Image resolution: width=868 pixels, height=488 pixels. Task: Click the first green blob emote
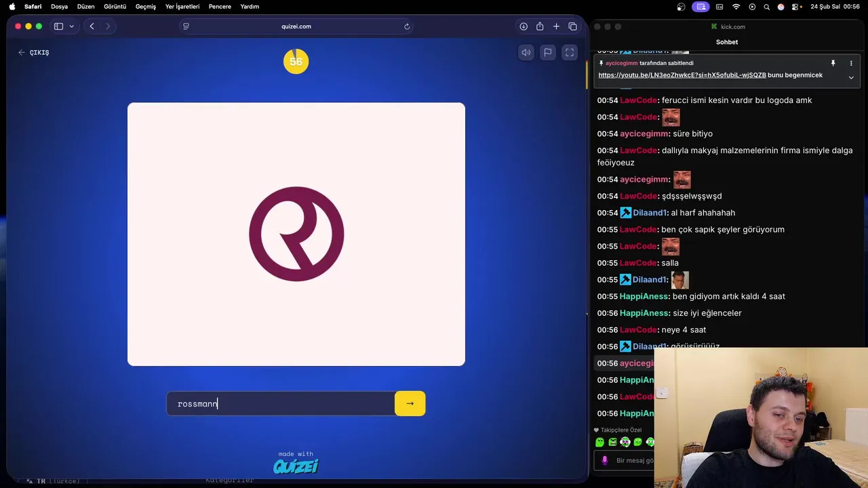point(599,442)
